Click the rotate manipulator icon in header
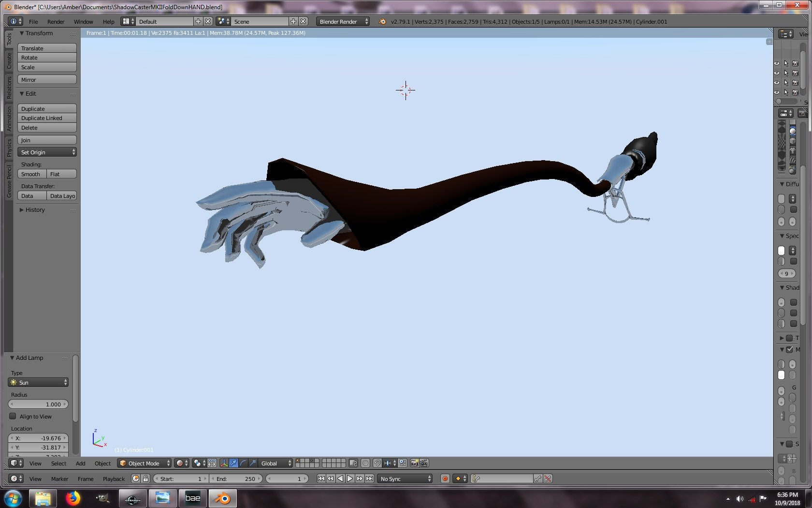The image size is (812, 508). point(243,463)
